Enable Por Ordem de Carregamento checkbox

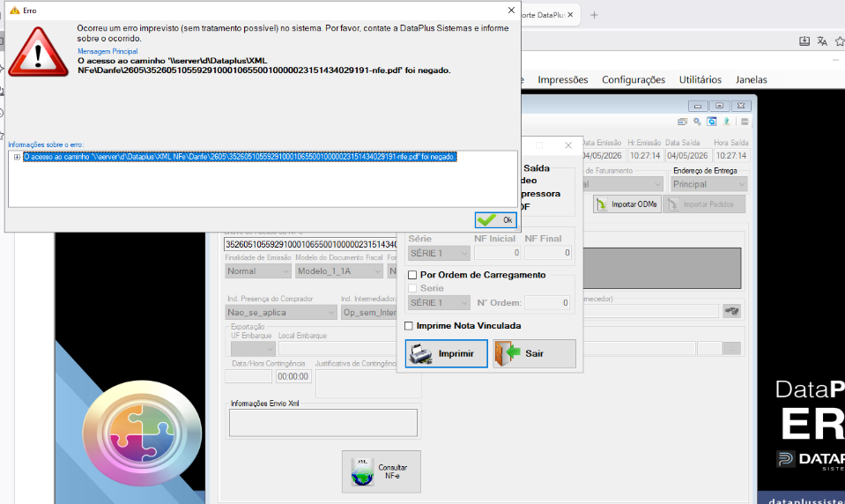(x=412, y=275)
